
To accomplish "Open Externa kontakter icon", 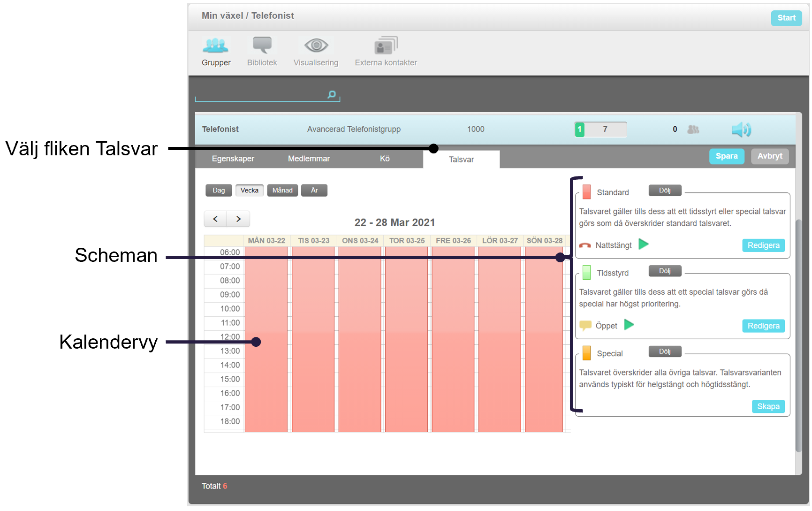I will click(x=386, y=46).
